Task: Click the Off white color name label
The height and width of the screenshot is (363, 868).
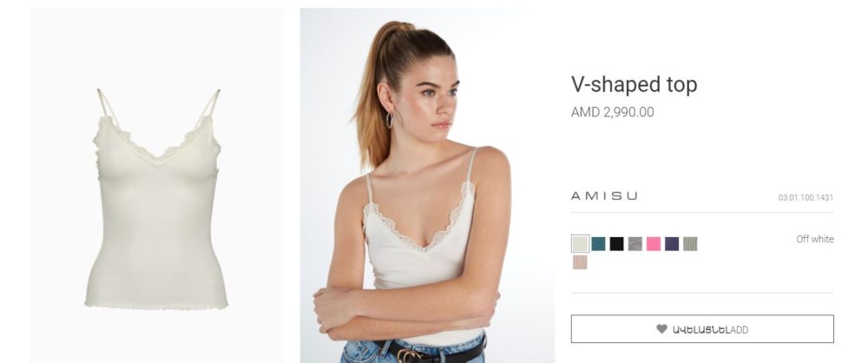Action: [815, 239]
